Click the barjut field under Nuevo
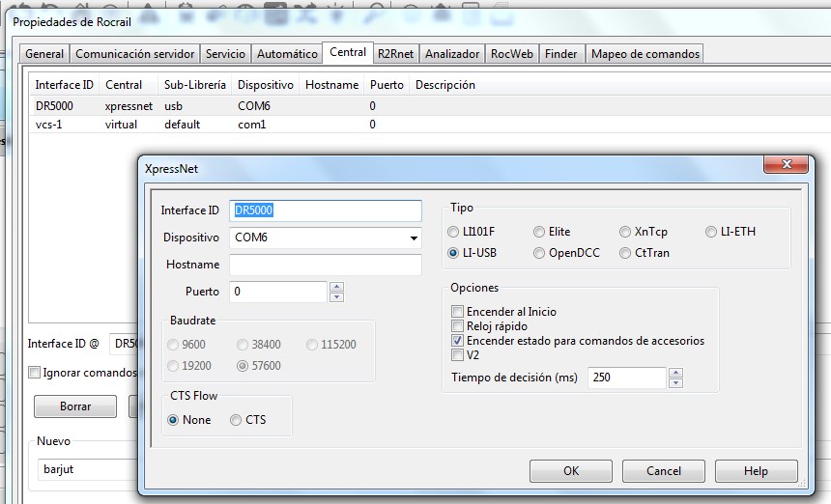Viewport: 831px width, 504px height. pos(87,469)
